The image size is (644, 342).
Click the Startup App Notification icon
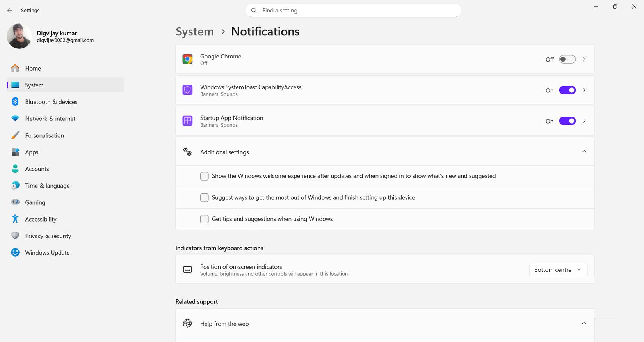coord(187,121)
